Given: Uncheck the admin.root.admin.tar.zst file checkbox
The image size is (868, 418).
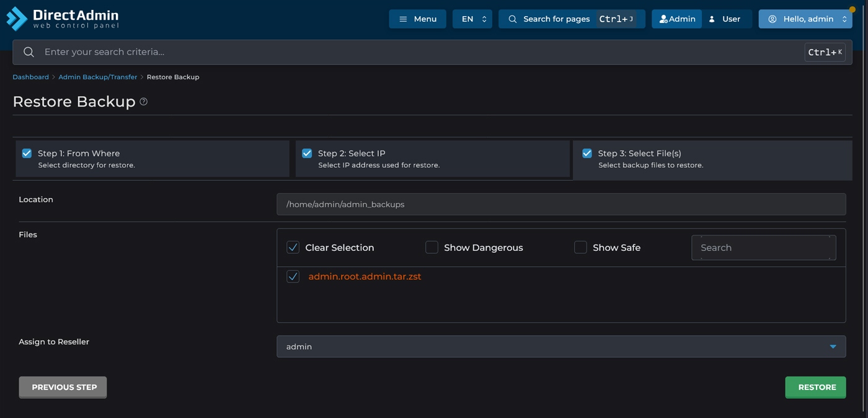Looking at the screenshot, I should click(x=293, y=277).
